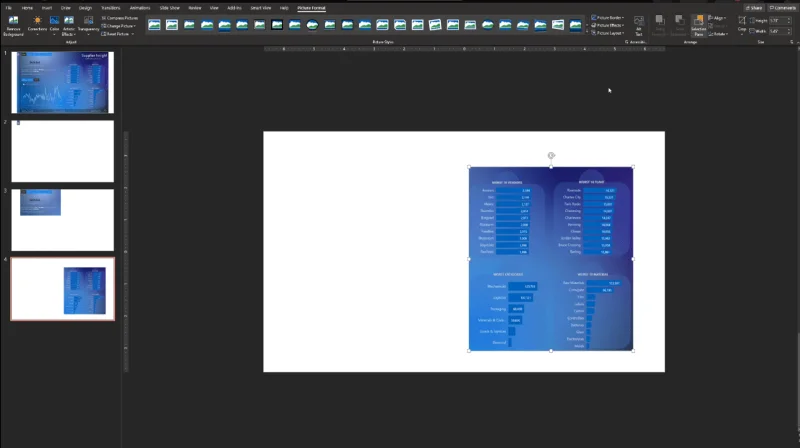Image resolution: width=800 pixels, height=448 pixels.
Task: Open the Picture Border dropdown
Action: tap(608, 17)
